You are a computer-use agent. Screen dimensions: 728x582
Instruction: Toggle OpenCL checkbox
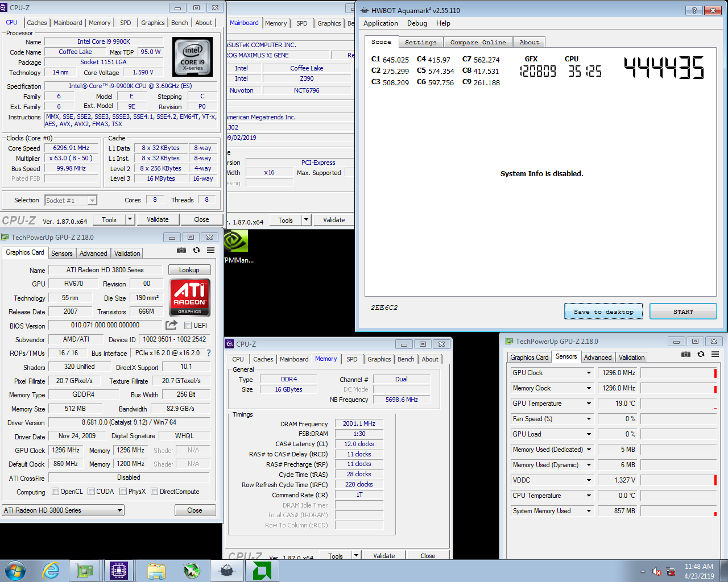click(x=55, y=492)
